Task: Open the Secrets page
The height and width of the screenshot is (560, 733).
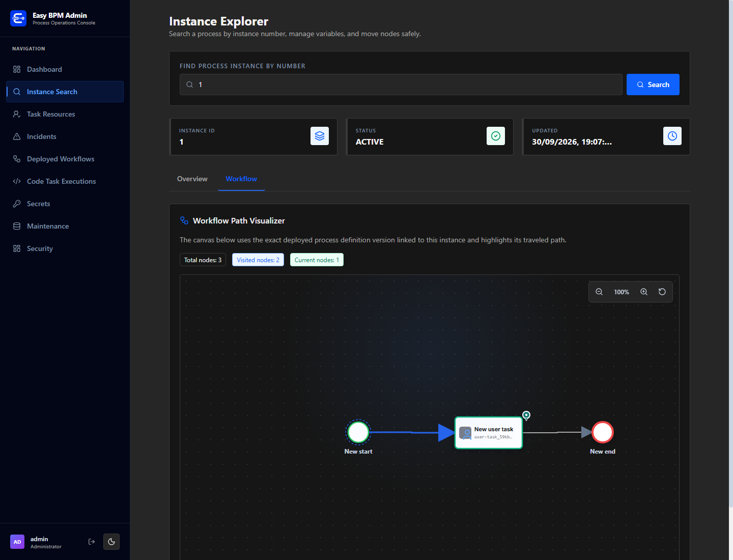Action: [65, 204]
